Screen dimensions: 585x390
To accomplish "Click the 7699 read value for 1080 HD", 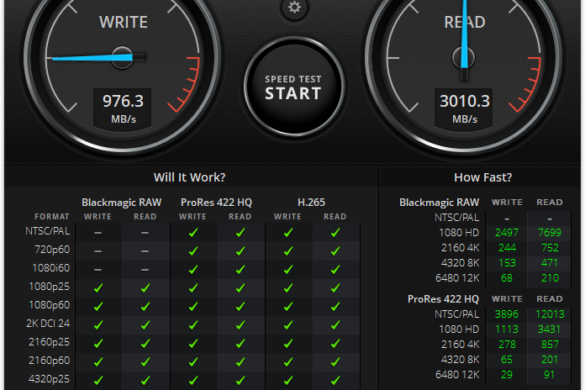I will tap(550, 233).
